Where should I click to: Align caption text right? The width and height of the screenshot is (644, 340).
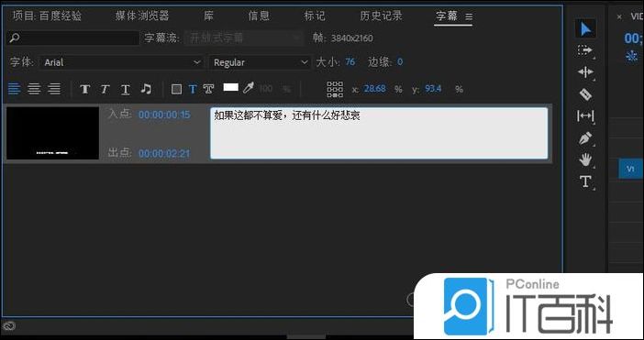tap(54, 89)
